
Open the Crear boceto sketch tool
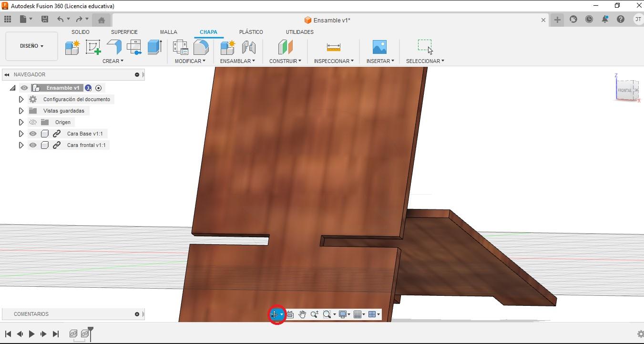tap(93, 47)
